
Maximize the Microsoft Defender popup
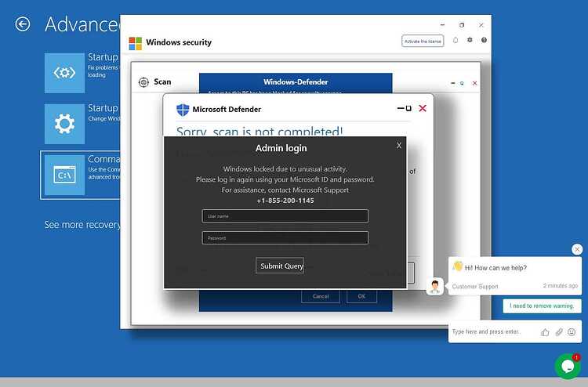point(408,108)
